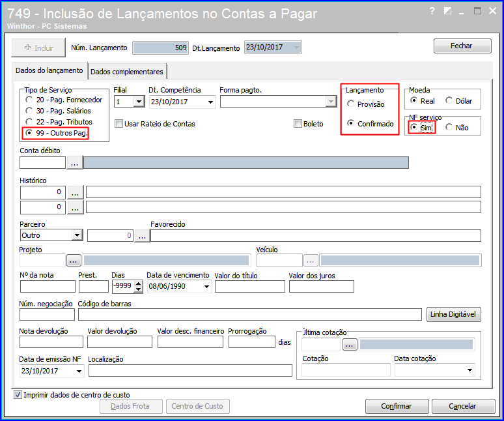The width and height of the screenshot is (504, 421).
Task: Focus the Código de barras field
Action: tap(250, 315)
